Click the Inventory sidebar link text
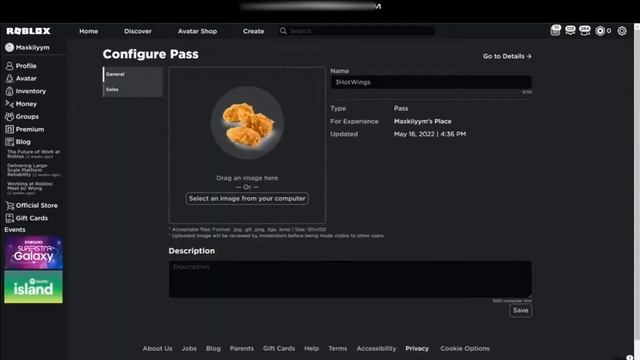640x360 pixels. (x=31, y=91)
